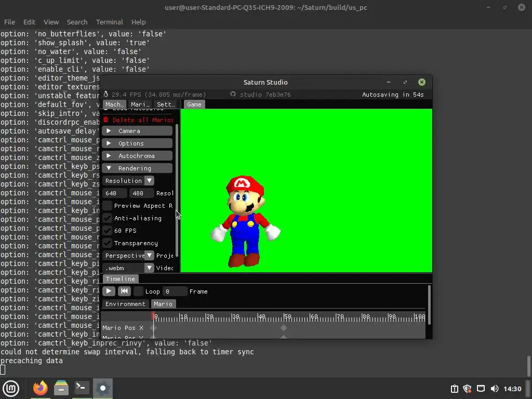532x399 pixels.
Task: Close the Saturn Studio window
Action: tap(422, 82)
